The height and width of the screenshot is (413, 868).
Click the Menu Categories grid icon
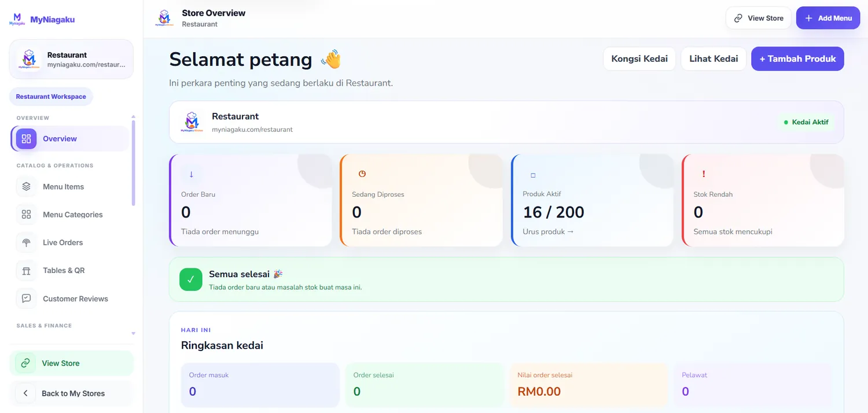(26, 215)
